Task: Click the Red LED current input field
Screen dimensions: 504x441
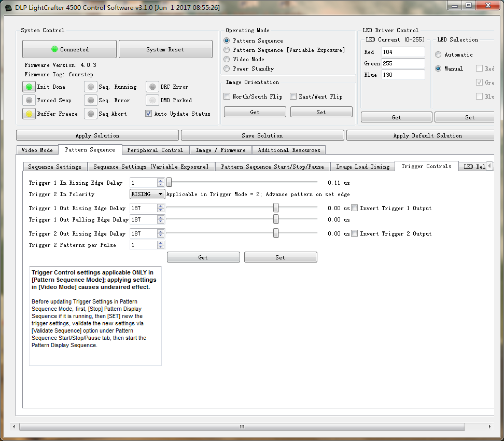Action: click(403, 52)
